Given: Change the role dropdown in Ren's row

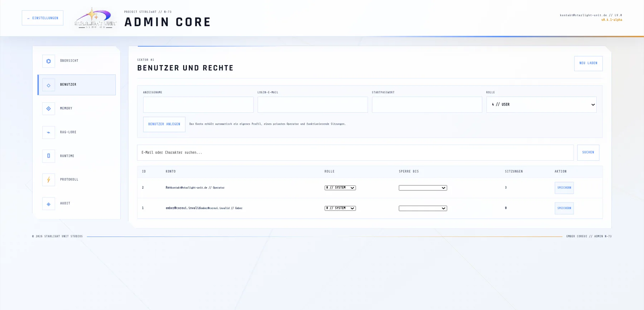Looking at the screenshot, I should 340,188.
